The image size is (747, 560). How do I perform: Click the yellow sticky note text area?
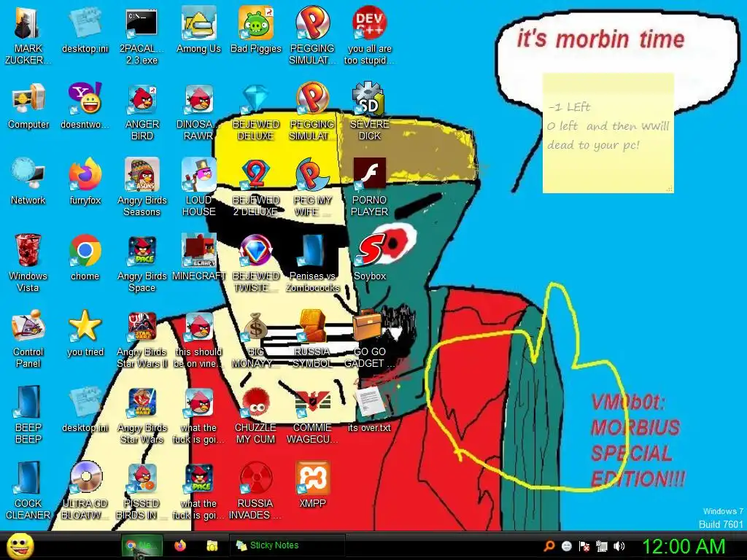point(608,133)
